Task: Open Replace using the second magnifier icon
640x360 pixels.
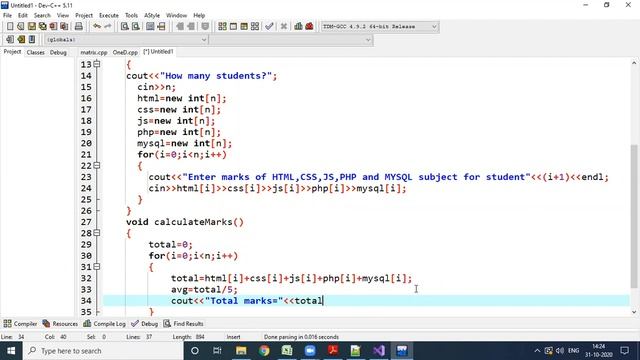Action: click(136, 27)
